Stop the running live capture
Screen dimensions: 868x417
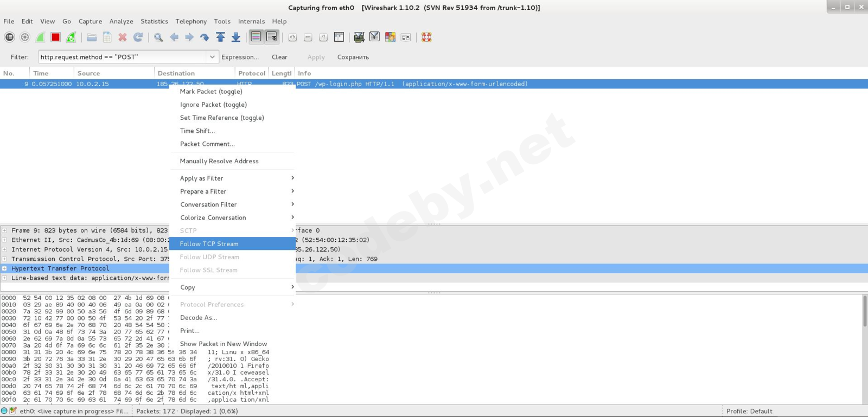(x=55, y=37)
